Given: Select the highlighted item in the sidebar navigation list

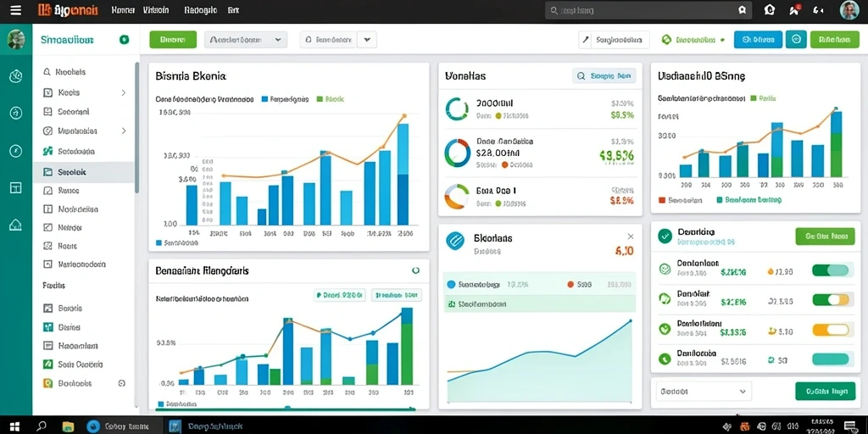Looking at the screenshot, I should 84,172.
